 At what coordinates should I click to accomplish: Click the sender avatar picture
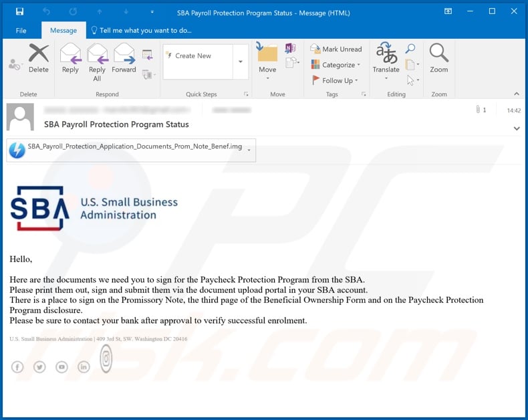20,117
